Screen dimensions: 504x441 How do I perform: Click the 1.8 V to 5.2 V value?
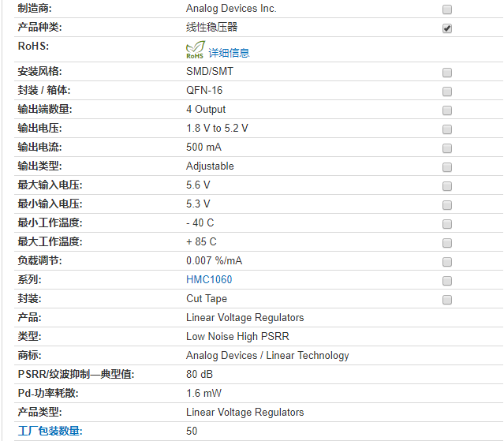[217, 129]
